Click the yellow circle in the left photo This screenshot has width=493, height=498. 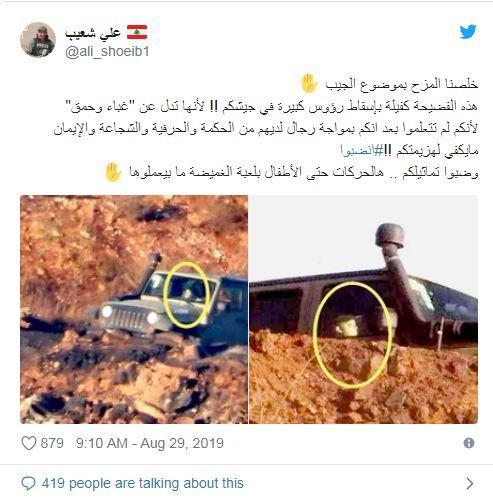(186, 295)
